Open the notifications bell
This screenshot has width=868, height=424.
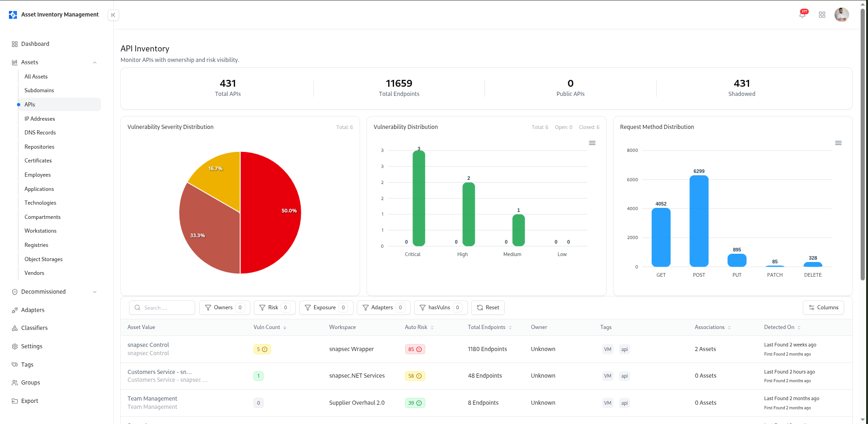click(802, 15)
